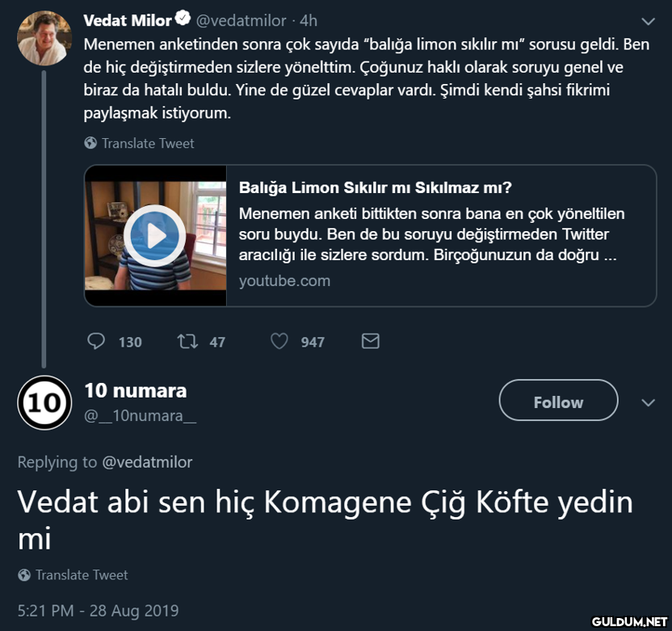Open the @vedatmilor mention in Replying to

(x=147, y=462)
